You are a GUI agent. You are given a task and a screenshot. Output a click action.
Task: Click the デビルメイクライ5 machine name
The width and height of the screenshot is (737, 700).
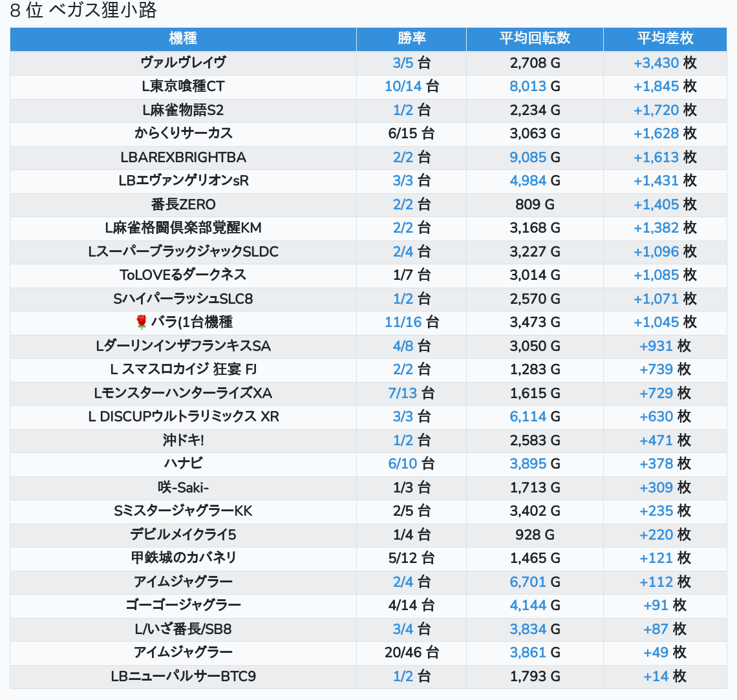click(184, 535)
